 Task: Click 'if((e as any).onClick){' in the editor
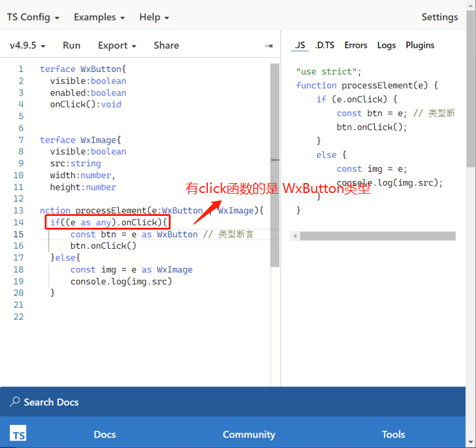(x=109, y=223)
